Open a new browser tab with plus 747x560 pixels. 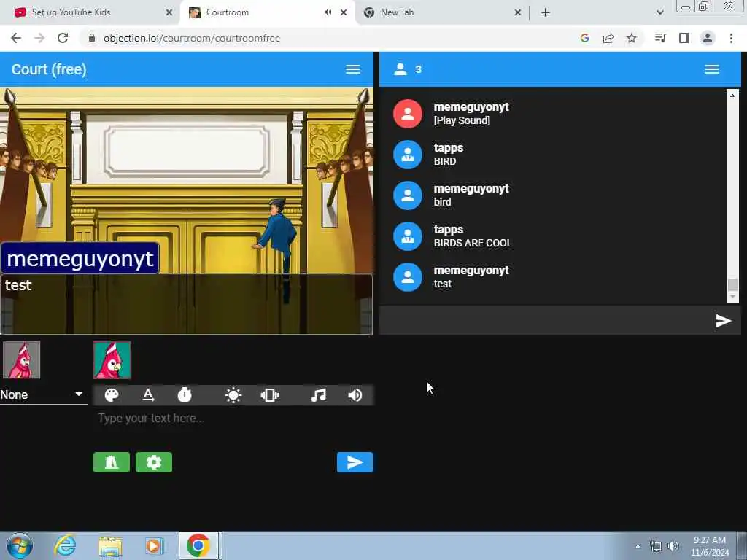tap(546, 12)
